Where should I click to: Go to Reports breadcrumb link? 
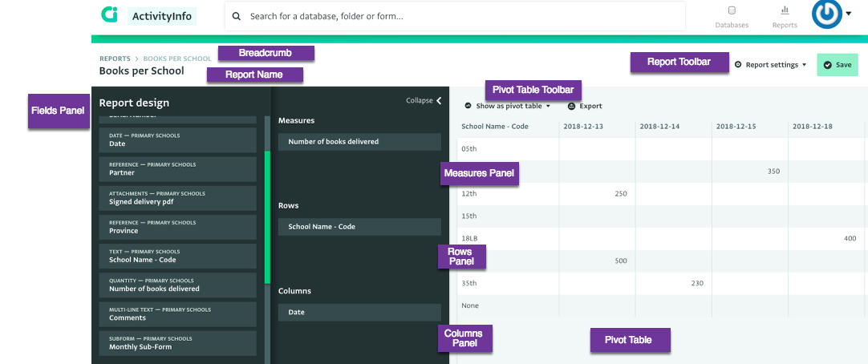(115, 59)
